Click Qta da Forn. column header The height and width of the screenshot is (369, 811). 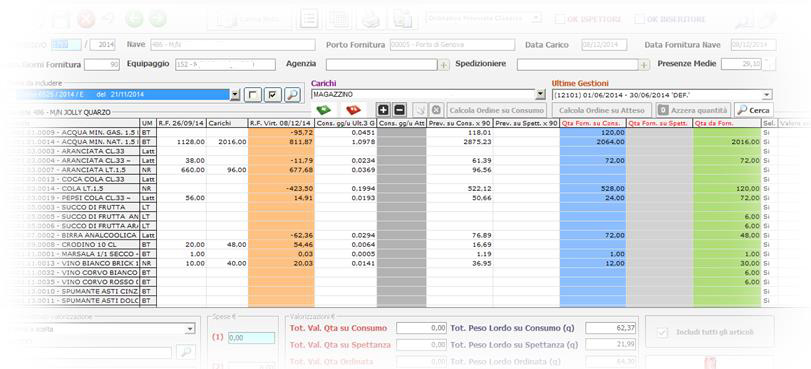[727, 124]
